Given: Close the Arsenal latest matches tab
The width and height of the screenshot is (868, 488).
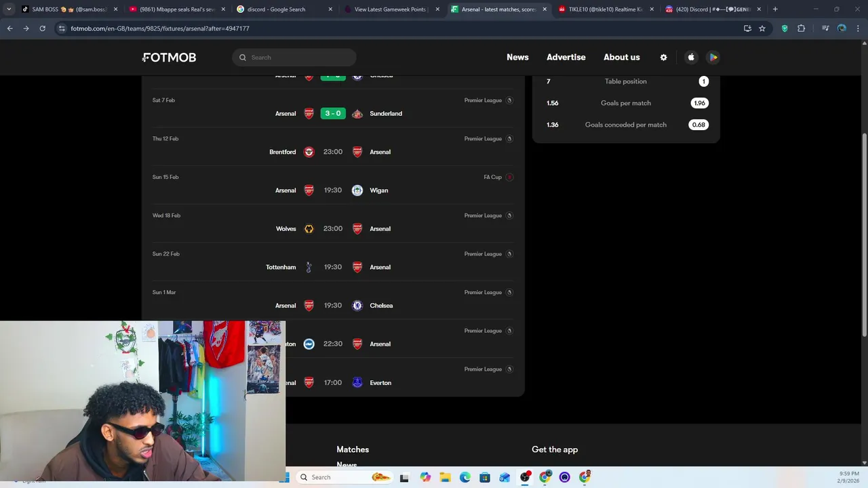Looking at the screenshot, I should [545, 9].
